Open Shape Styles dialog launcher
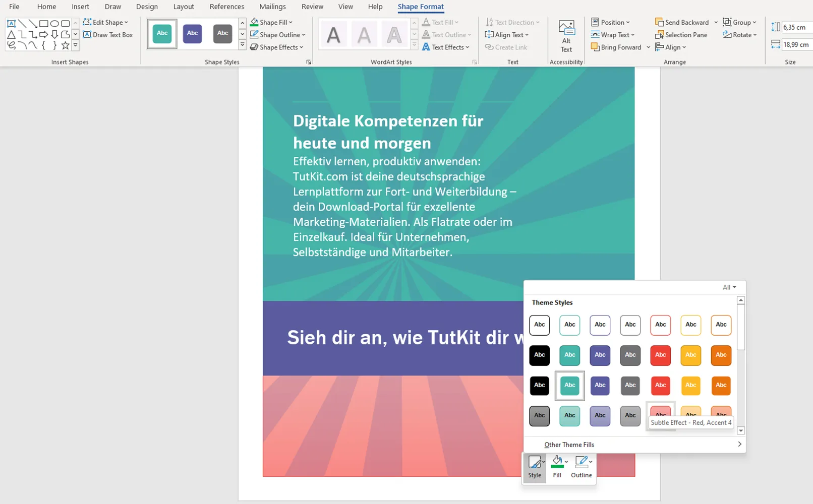Viewport: 813px width, 504px height. tap(309, 62)
